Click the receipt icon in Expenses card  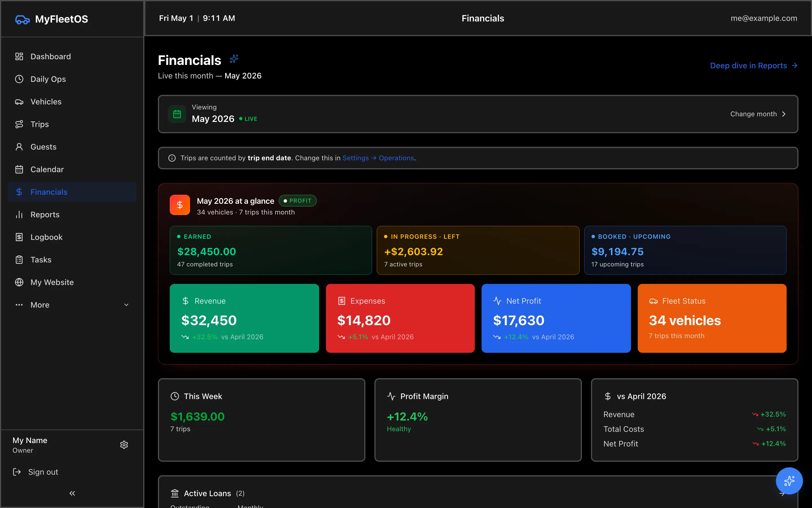pyautogui.click(x=342, y=301)
